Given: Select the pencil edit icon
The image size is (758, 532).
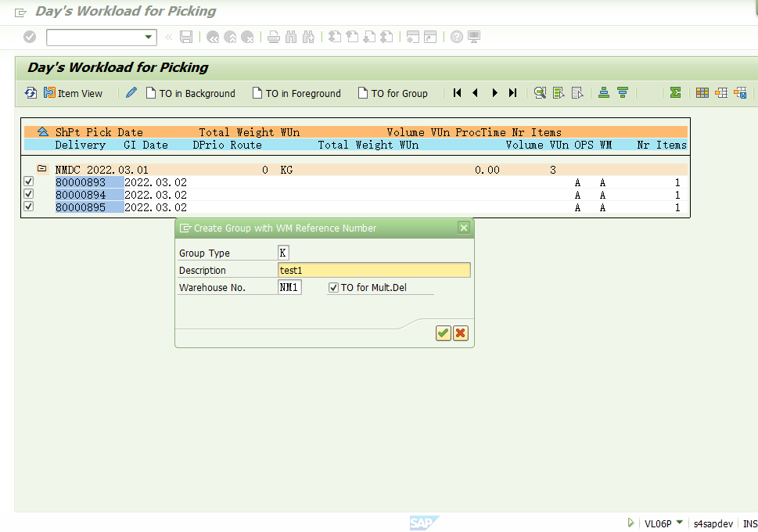Looking at the screenshot, I should pos(131,92).
